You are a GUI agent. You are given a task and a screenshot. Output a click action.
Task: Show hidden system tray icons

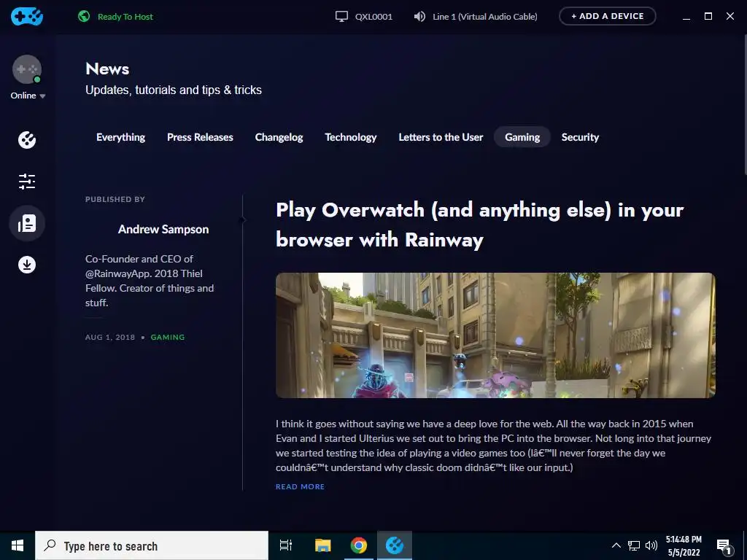point(616,545)
